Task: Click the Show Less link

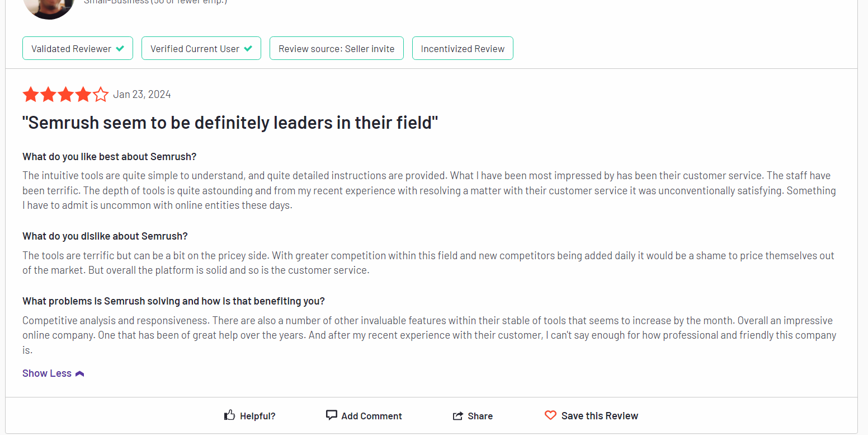Action: (x=47, y=373)
